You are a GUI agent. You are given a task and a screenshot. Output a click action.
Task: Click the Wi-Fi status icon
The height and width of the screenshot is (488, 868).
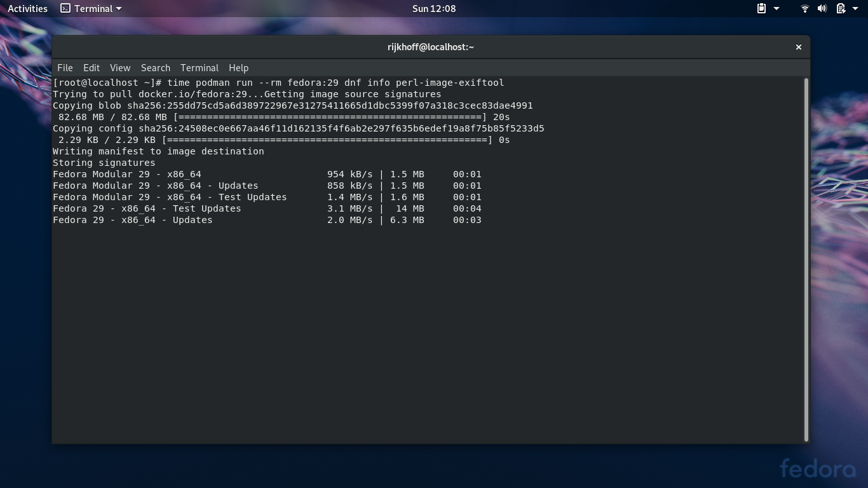point(804,8)
